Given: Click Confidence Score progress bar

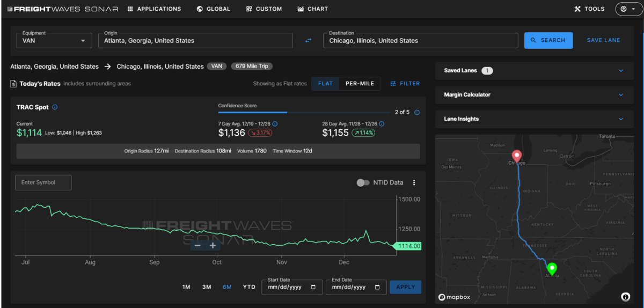Looking at the screenshot, I should click(304, 113).
